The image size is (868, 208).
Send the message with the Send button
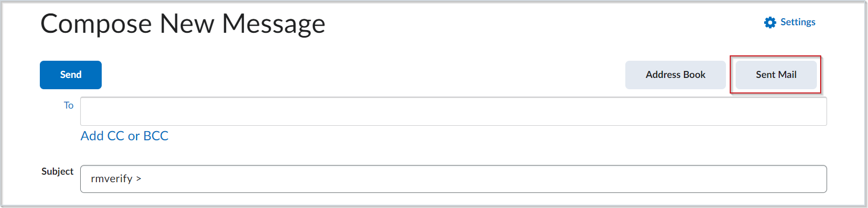(70, 75)
